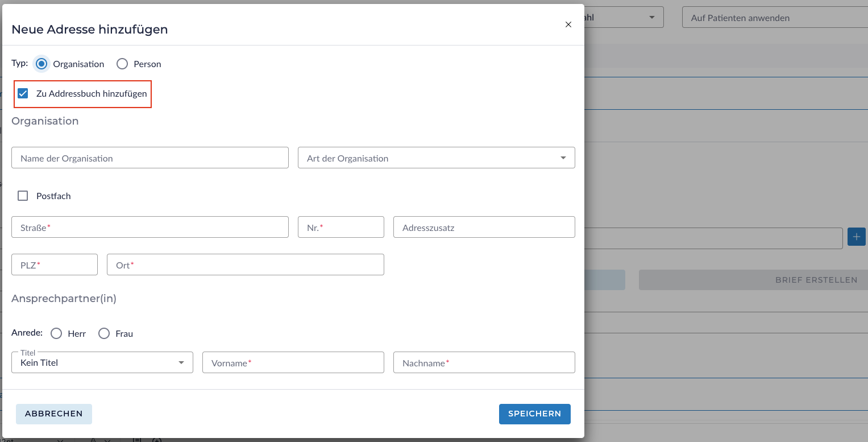
Task: Click the Name der Organisation field
Action: (149, 158)
